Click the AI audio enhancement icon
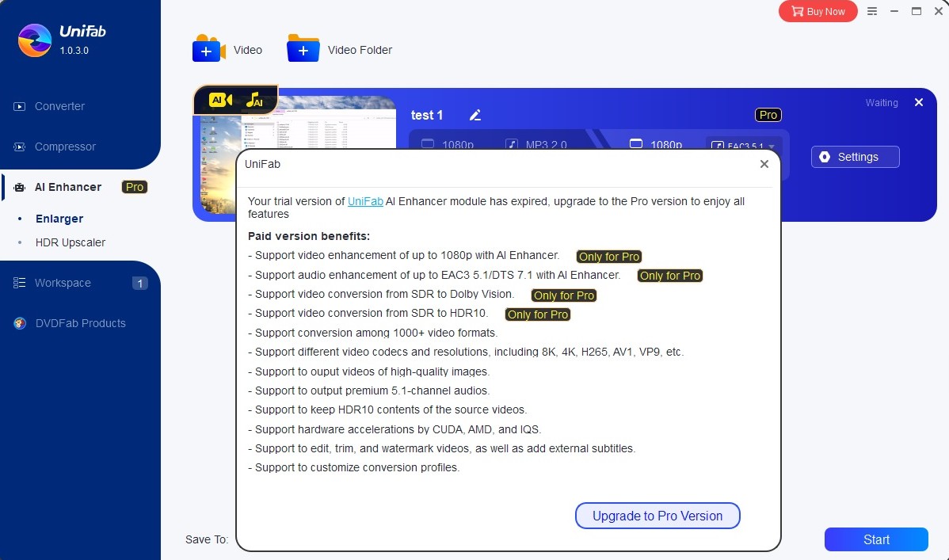Image resolution: width=949 pixels, height=560 pixels. 255,100
